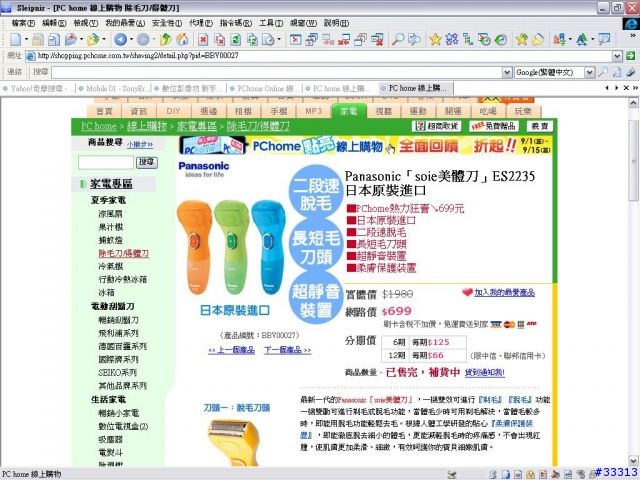Click the page scrollbar down arrow
This screenshot has width=640, height=480.
click(633, 460)
